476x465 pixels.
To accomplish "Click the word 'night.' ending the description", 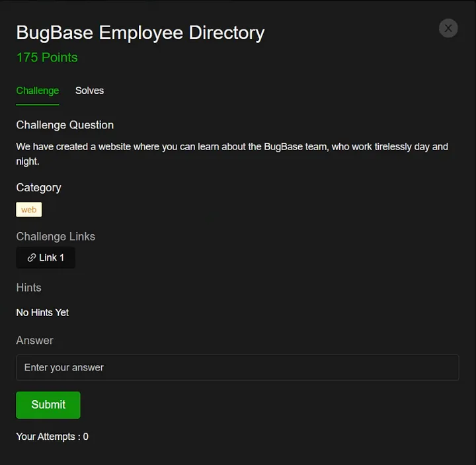I will tap(27, 161).
